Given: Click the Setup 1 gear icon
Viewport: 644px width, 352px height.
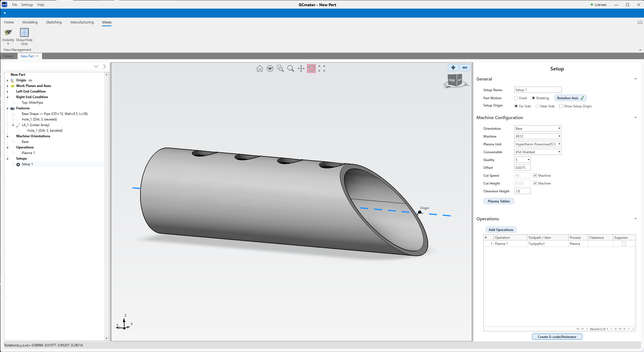Looking at the screenshot, I should (18, 164).
